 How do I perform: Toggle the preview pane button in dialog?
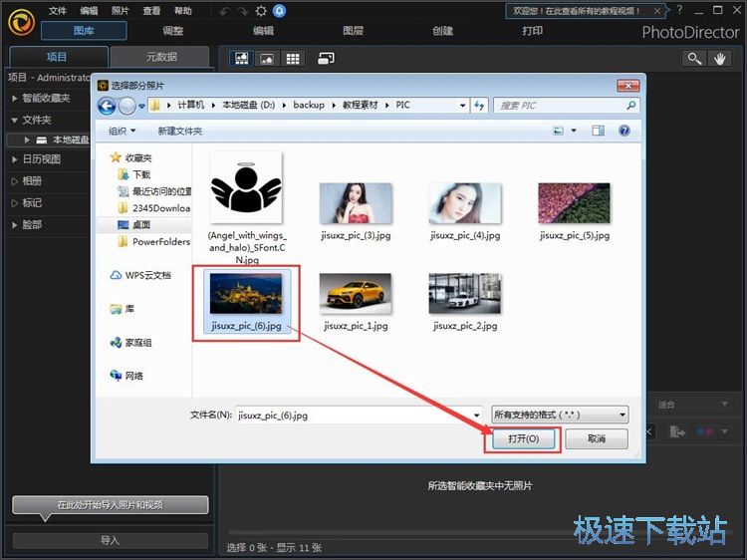597,131
